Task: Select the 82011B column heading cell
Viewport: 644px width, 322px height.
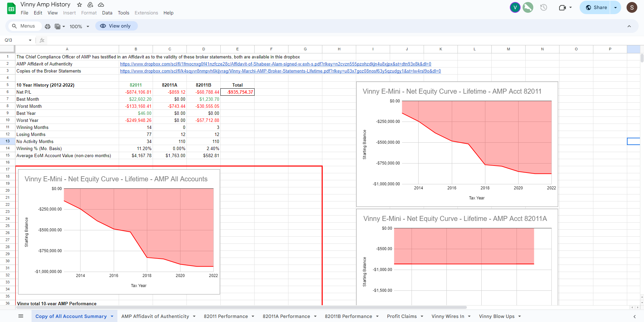Action: tap(204, 85)
